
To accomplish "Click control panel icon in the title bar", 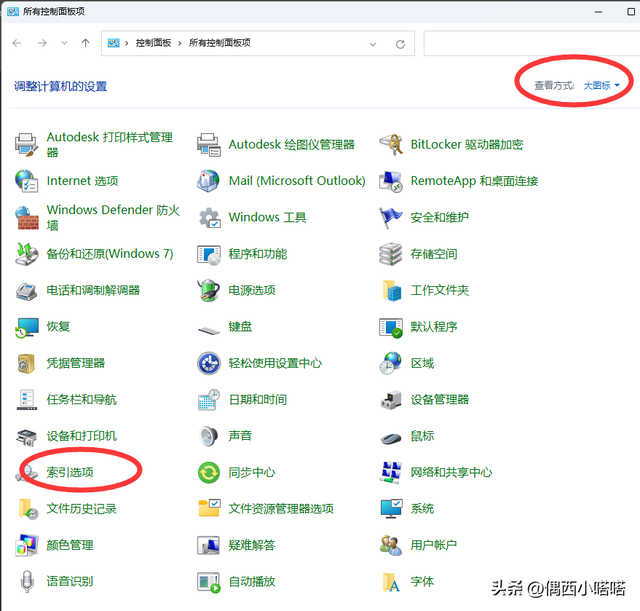I will pyautogui.click(x=13, y=11).
